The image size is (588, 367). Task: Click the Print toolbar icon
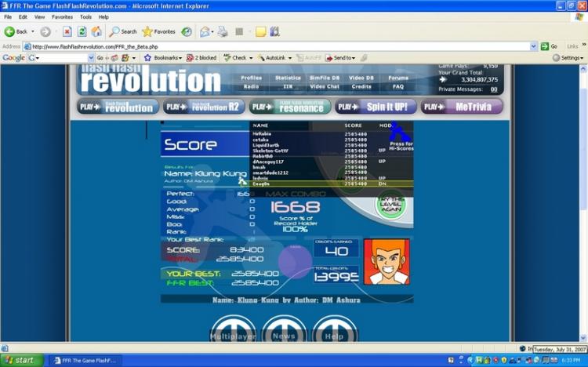pyautogui.click(x=223, y=32)
